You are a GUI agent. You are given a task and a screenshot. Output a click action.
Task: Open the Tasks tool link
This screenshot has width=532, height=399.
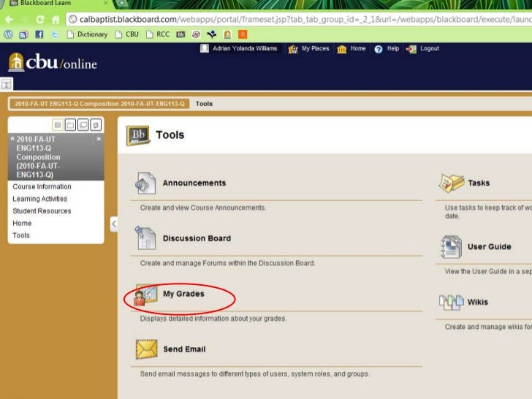pos(479,183)
